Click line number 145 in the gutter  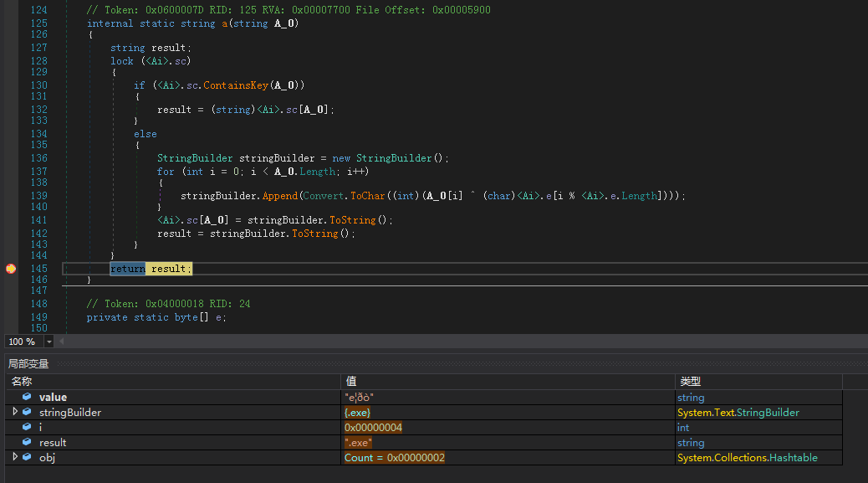38,269
